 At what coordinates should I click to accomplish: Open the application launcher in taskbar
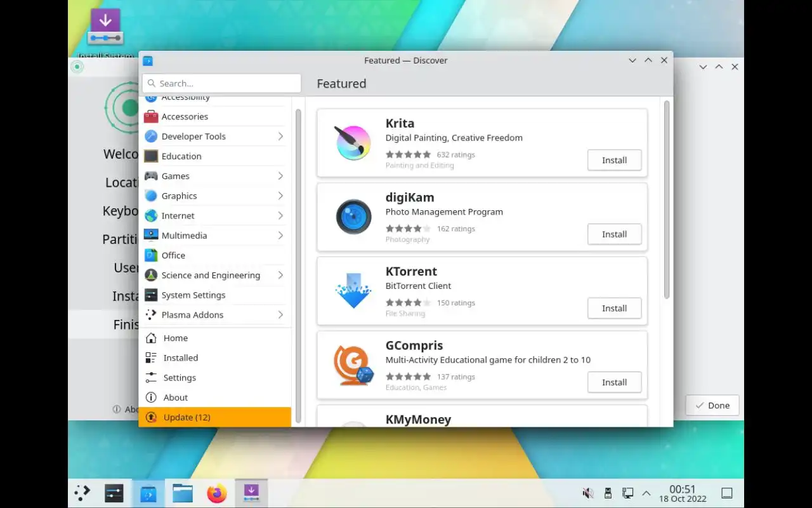pyautogui.click(x=82, y=493)
